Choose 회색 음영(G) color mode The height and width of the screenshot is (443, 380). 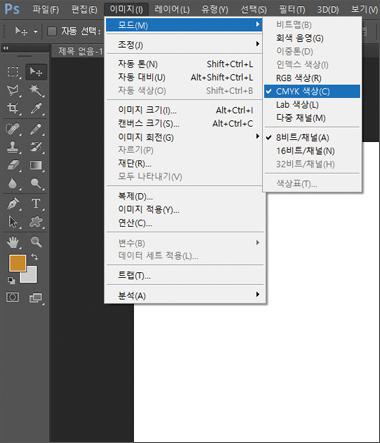pyautogui.click(x=312, y=38)
